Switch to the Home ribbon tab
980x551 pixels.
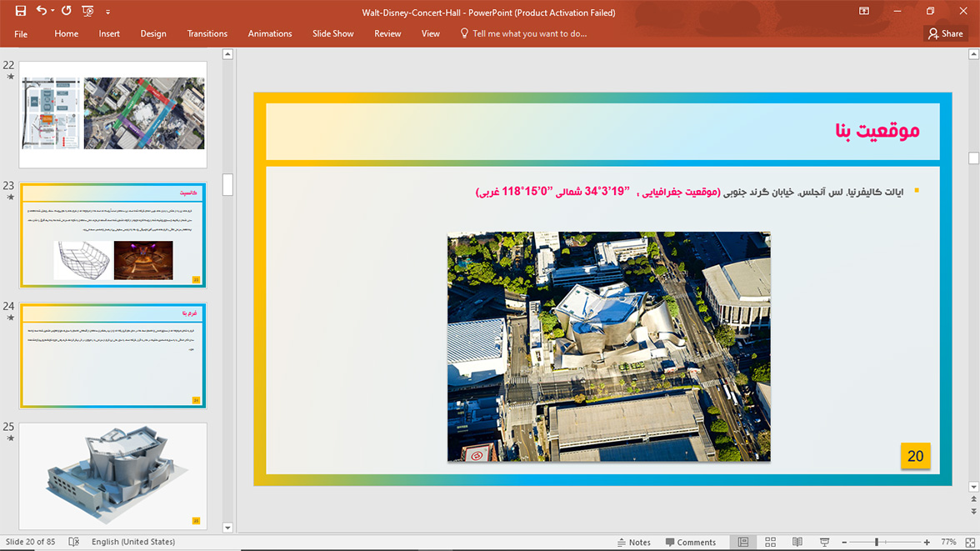[x=67, y=34]
